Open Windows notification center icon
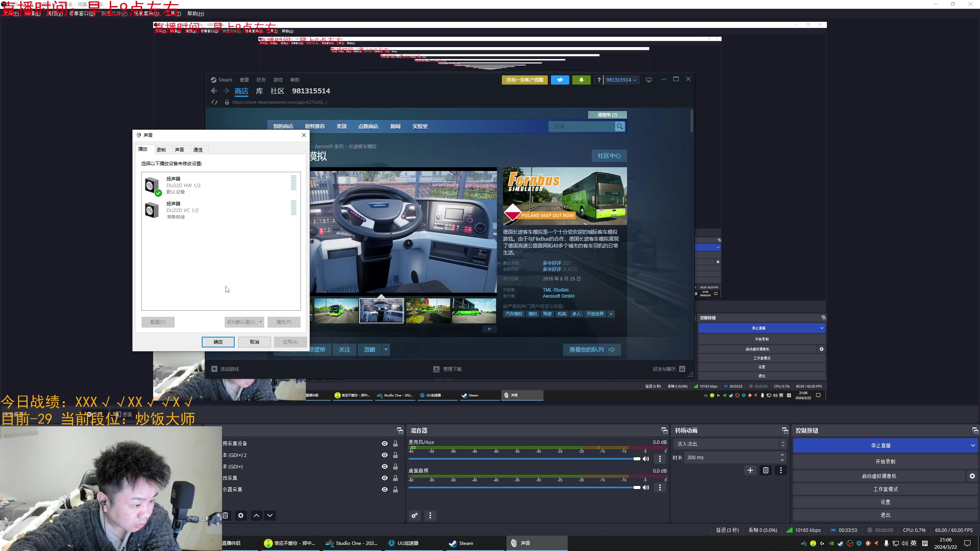980x551 pixels. click(x=967, y=543)
